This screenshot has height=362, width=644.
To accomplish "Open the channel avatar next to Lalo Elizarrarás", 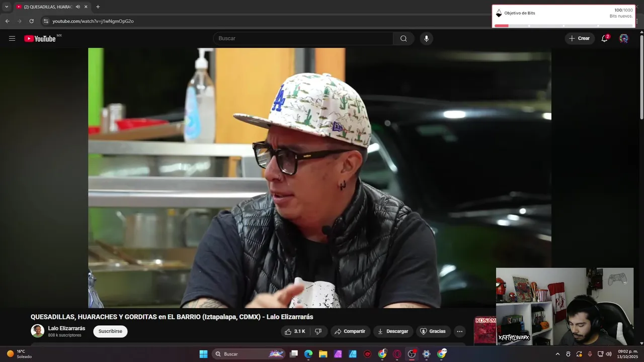I will tap(38, 331).
